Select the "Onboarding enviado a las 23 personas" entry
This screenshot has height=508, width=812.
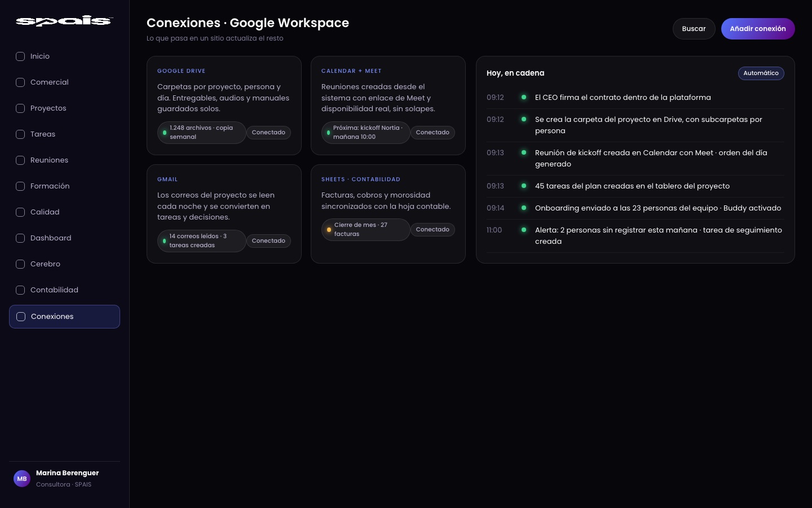coord(636,208)
